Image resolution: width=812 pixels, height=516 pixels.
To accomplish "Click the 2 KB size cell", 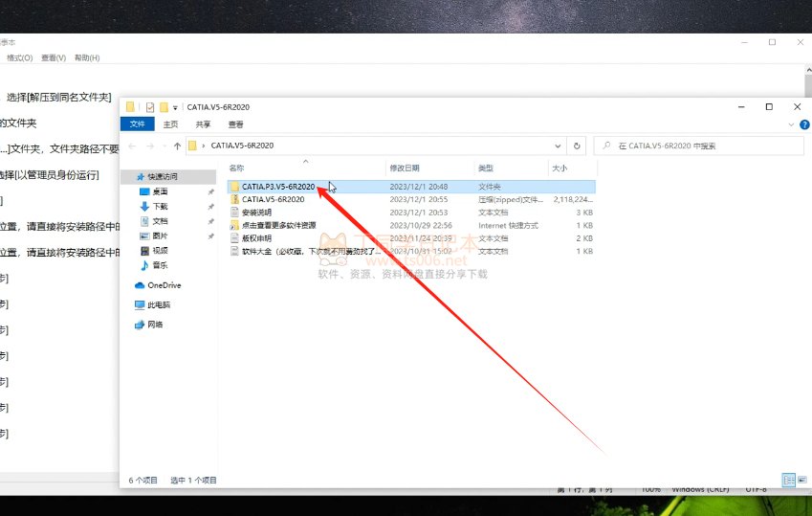I will pyautogui.click(x=584, y=238).
